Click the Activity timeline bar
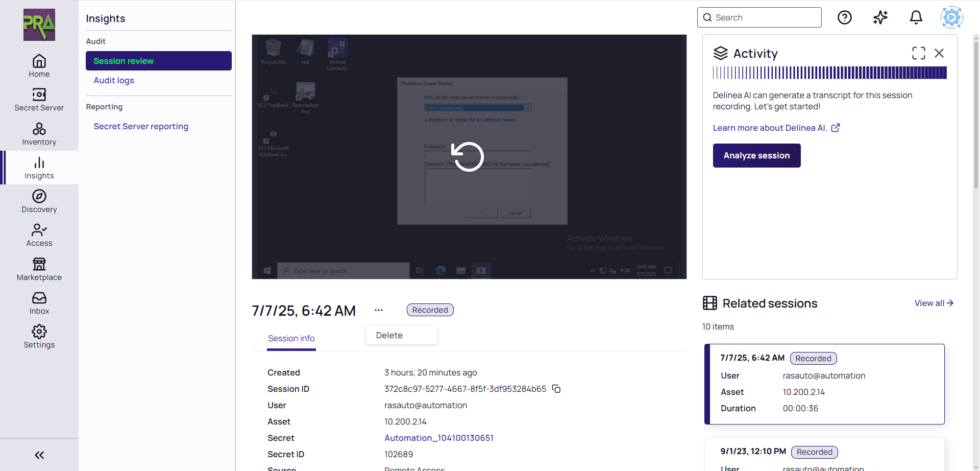980x471 pixels. pos(829,73)
